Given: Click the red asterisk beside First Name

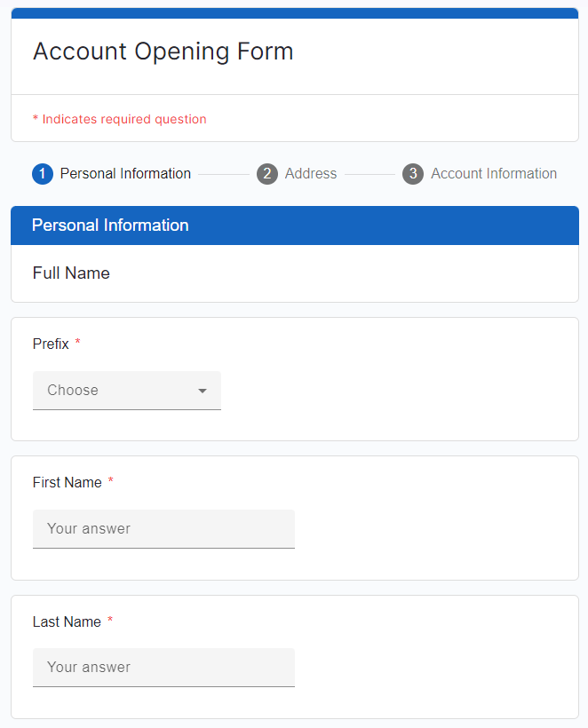Looking at the screenshot, I should point(111,481).
